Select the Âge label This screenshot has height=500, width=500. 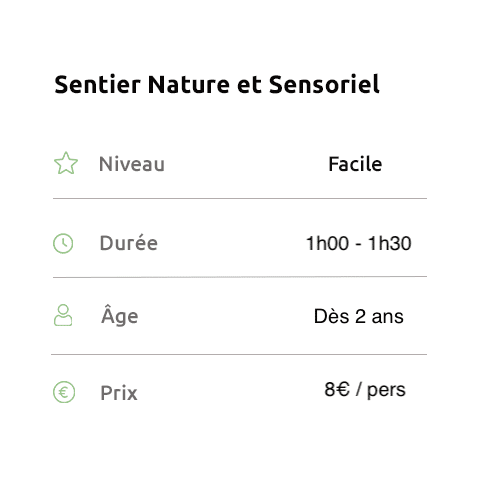click(120, 316)
